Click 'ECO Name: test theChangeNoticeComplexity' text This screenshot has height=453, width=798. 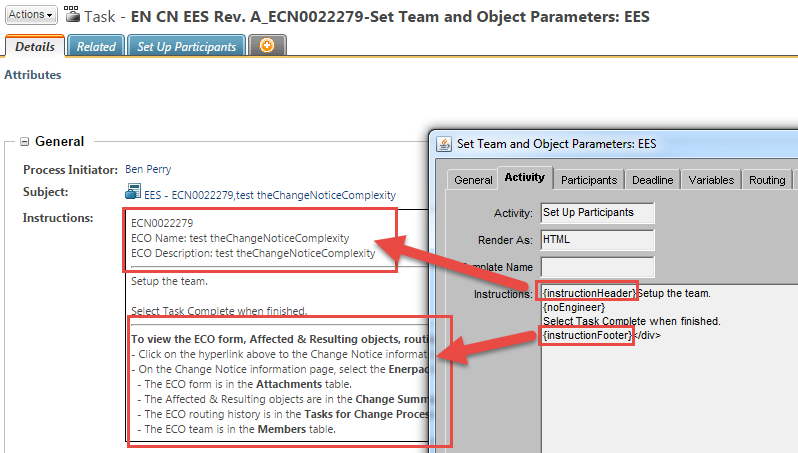pos(240,238)
